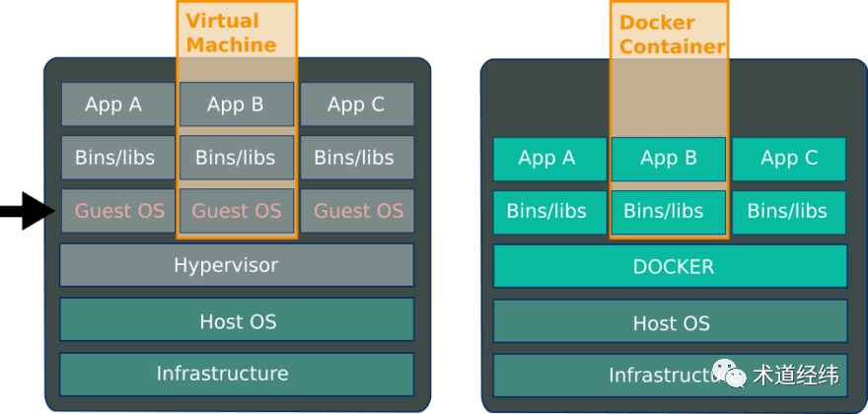Click the Guest OS box under App B
The width and height of the screenshot is (868, 414).
coord(237,211)
